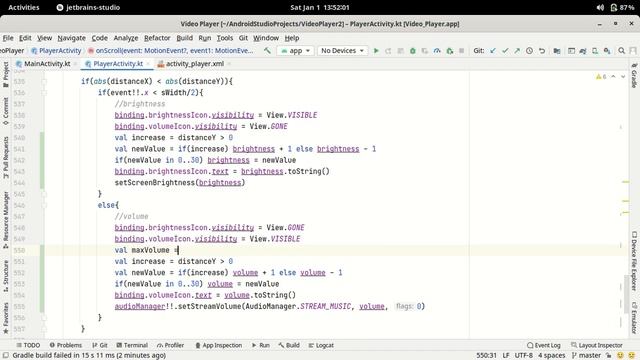The image size is (640, 360).
Task: Open the app run configuration dropdown
Action: [296, 51]
